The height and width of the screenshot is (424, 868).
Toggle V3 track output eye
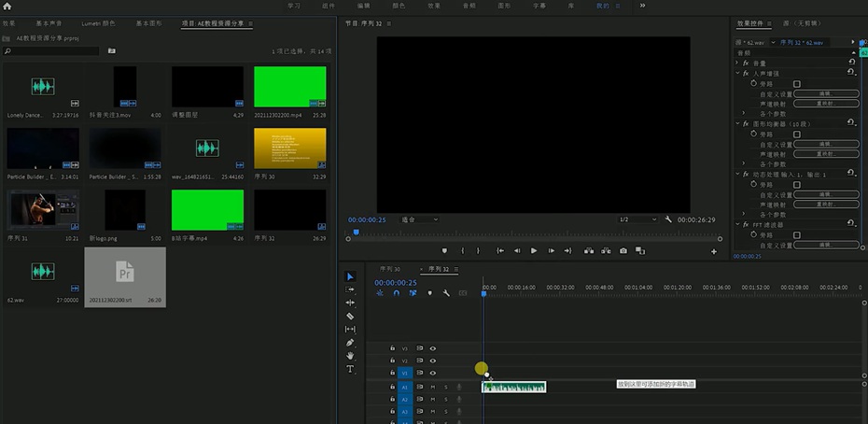coord(433,348)
